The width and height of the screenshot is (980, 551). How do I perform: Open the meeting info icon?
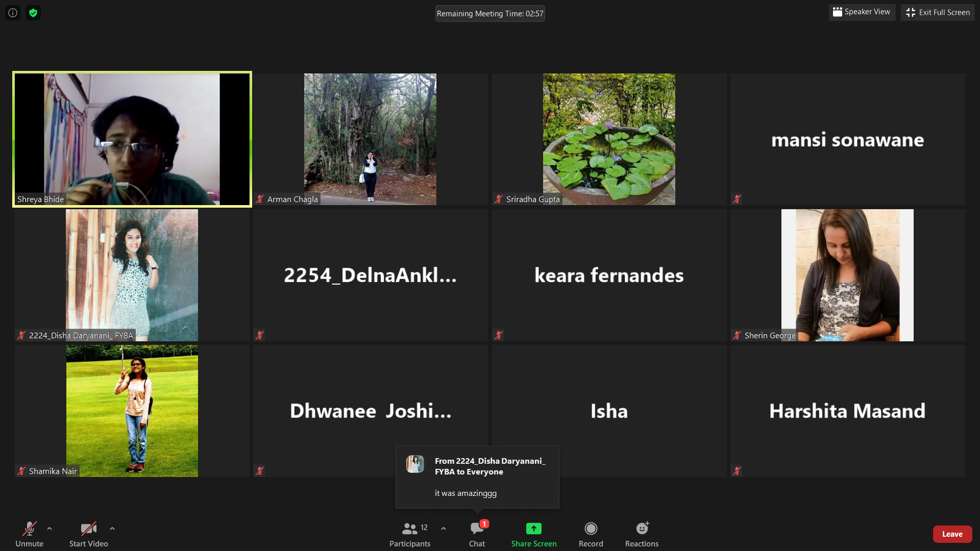[13, 13]
